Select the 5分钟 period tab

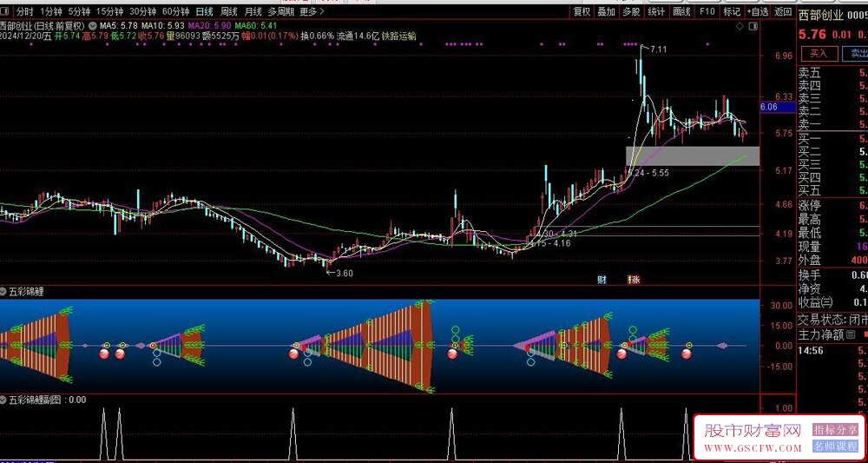point(79,11)
